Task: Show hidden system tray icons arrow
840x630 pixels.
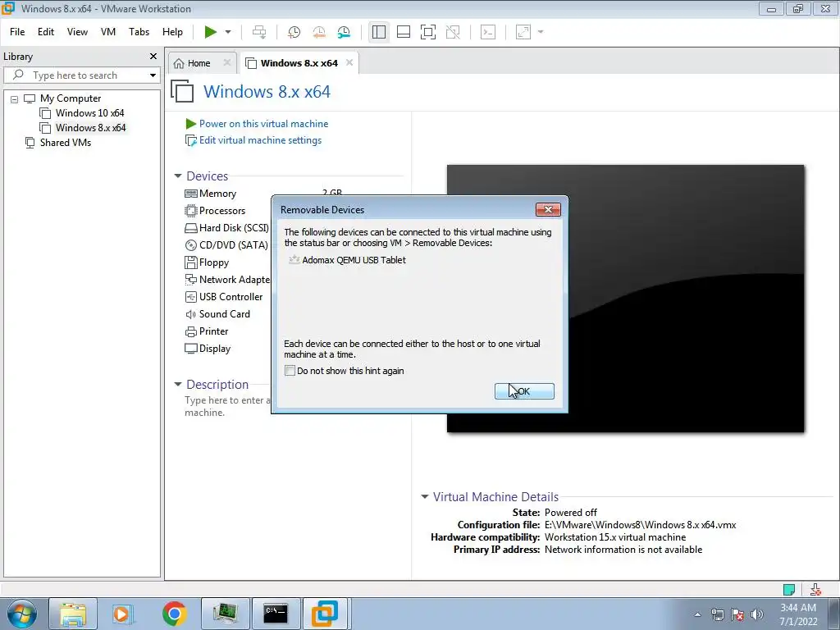Action: (x=697, y=614)
